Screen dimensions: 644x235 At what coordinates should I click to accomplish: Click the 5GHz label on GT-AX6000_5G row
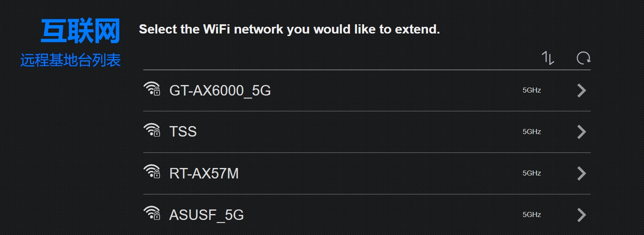(x=532, y=90)
